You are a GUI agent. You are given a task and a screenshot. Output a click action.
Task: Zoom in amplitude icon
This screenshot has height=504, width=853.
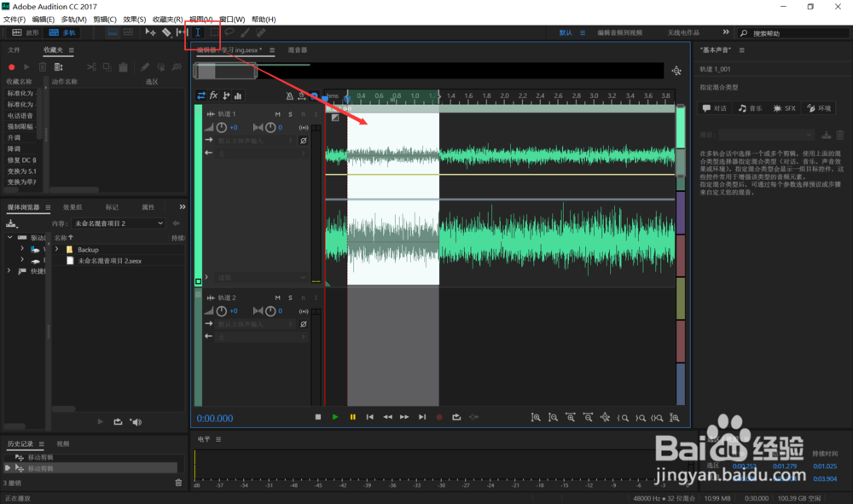[536, 418]
